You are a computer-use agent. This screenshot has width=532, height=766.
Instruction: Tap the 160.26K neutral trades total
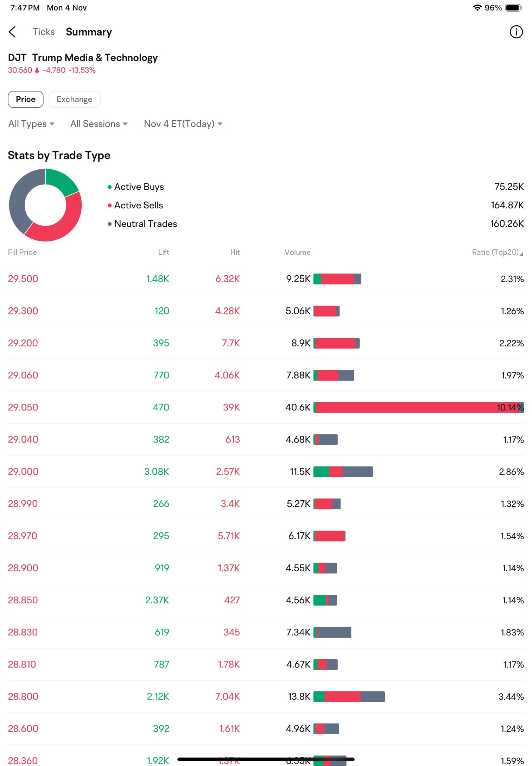[507, 224]
